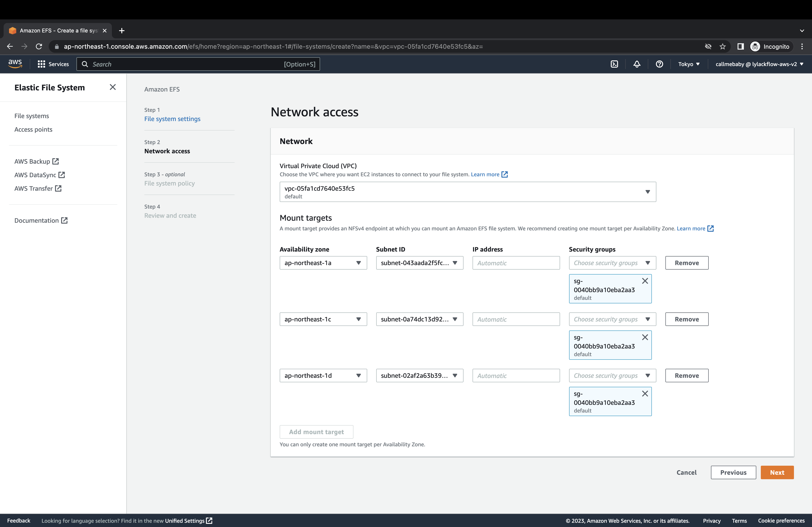Open the ap-northeast-1d availability zone dropdown

323,375
